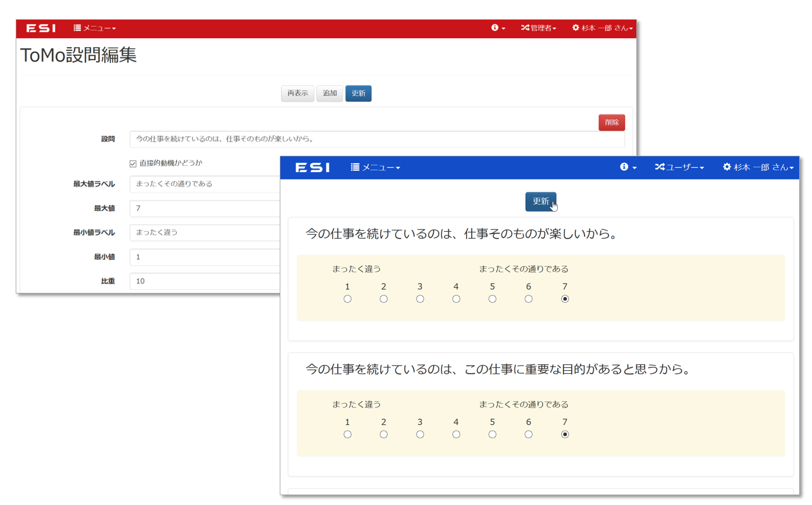Select rating 3 for 仕事そのものが楽しいから question
Image resolution: width=812 pixels, height=505 pixels.
420,299
